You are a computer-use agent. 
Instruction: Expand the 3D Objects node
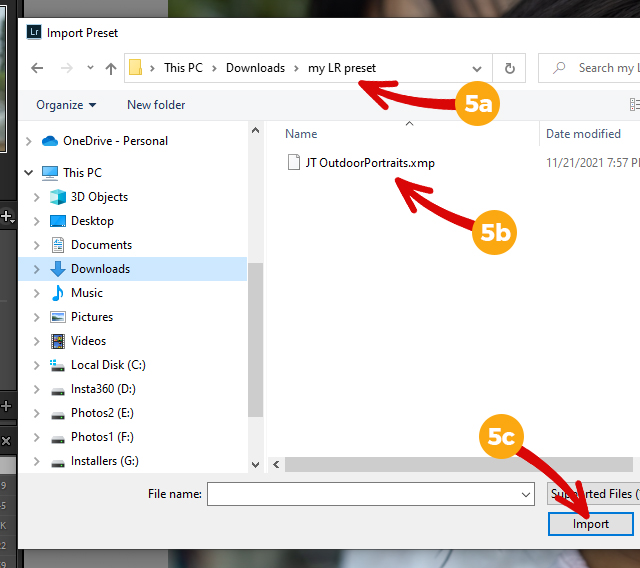(37, 197)
